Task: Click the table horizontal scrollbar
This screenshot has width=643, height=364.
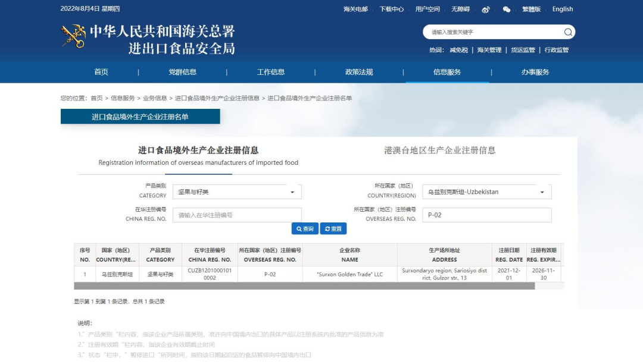Action: pos(304,286)
